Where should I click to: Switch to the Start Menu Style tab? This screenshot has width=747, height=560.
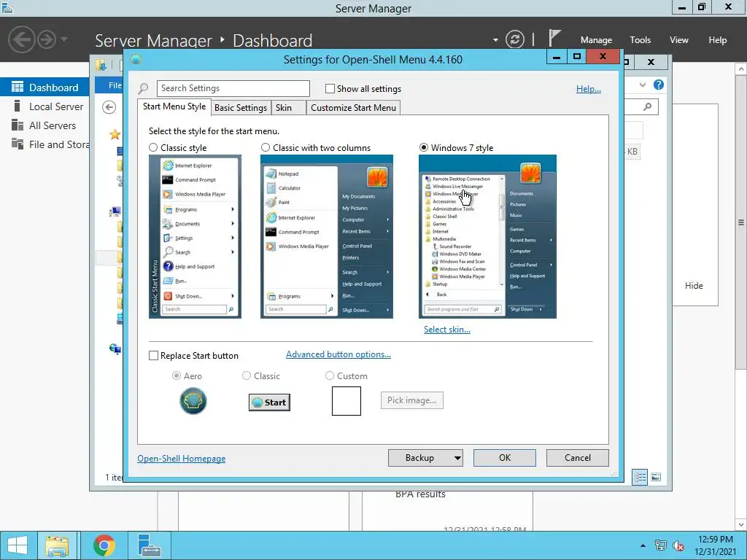174,106
